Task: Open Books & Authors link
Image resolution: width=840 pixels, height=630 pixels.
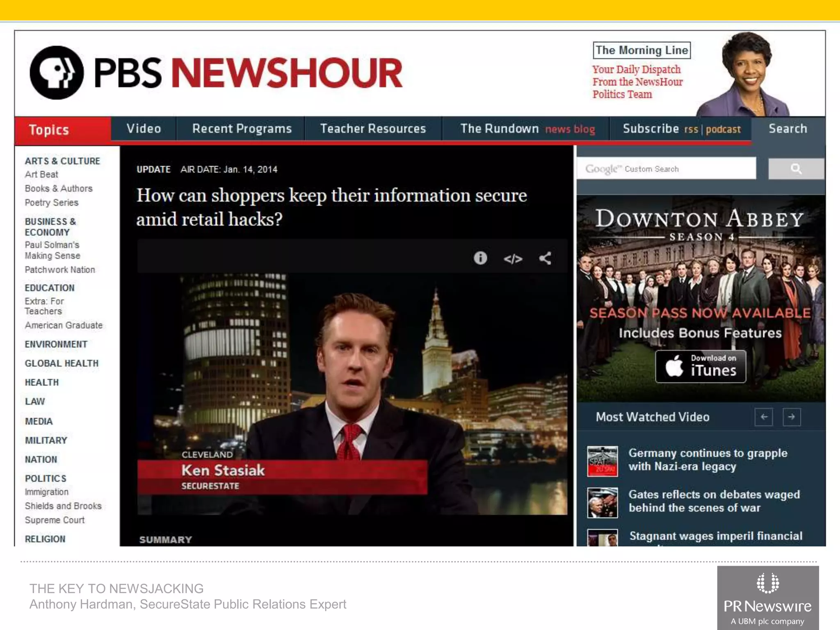Action: pyautogui.click(x=59, y=189)
